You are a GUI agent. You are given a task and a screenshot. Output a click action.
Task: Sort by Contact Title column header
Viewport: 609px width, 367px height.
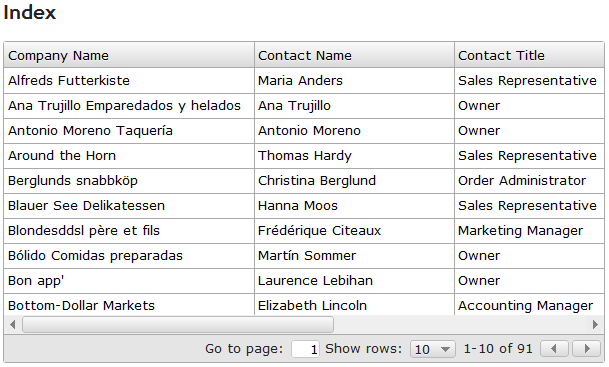point(529,55)
